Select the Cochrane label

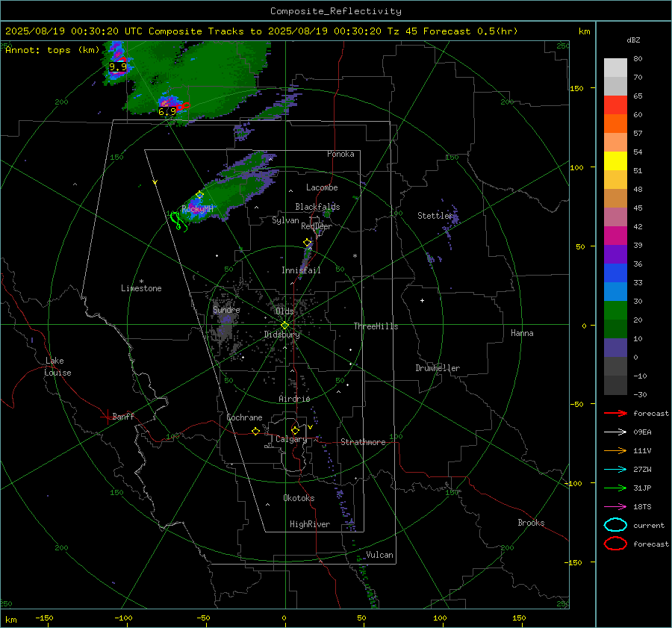(244, 417)
